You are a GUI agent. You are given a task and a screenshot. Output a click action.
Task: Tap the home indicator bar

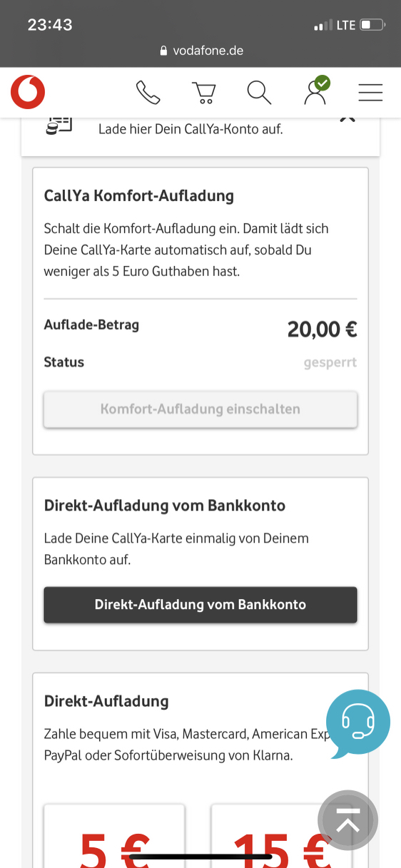(200, 857)
